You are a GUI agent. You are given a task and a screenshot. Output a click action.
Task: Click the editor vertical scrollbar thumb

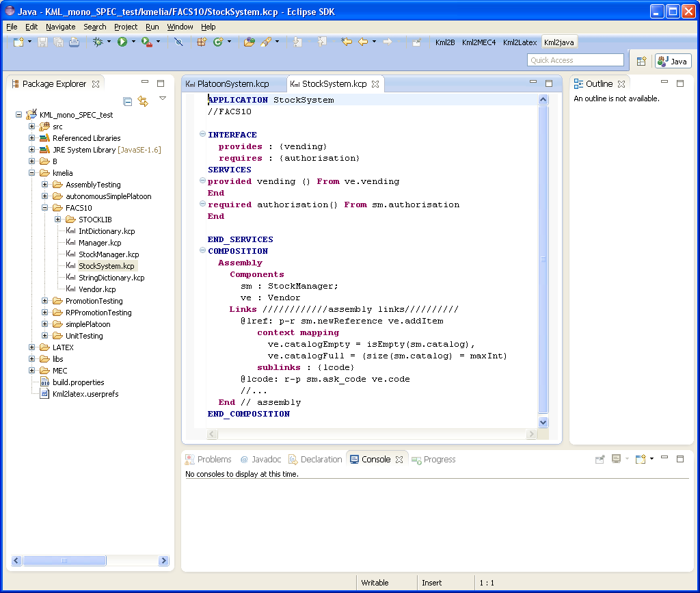pos(543,260)
